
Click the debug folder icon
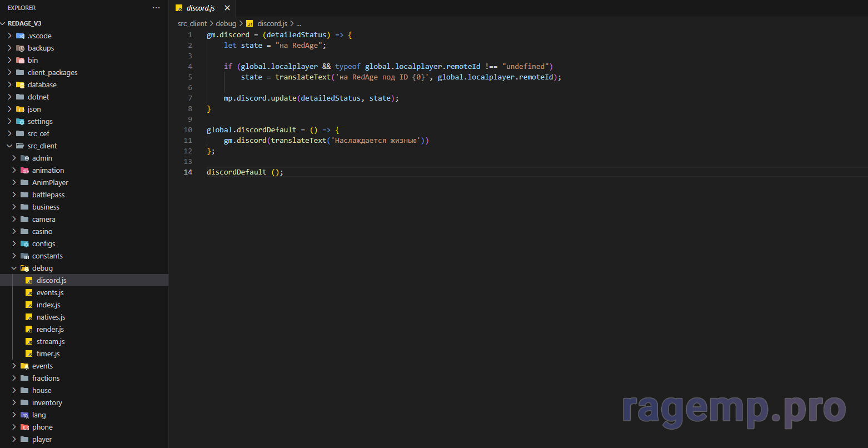pos(25,268)
